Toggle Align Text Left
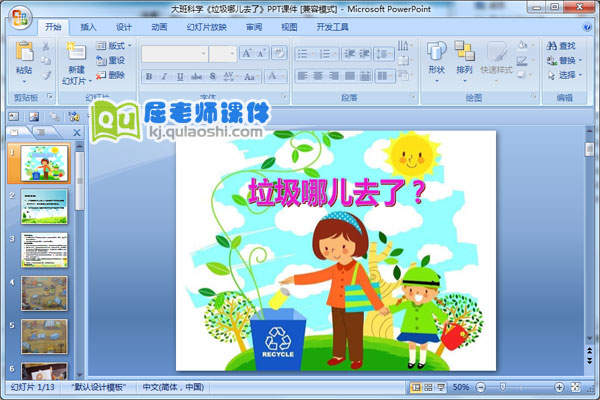The height and width of the screenshot is (400, 600). pyautogui.click(x=302, y=76)
